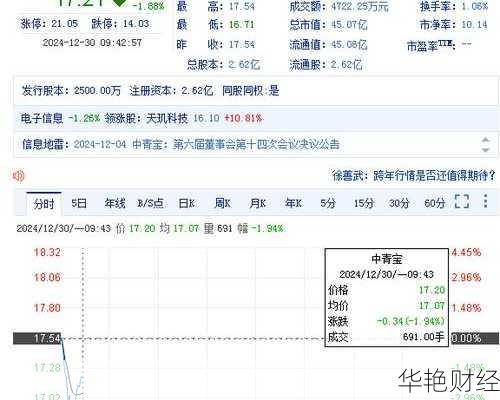The height and width of the screenshot is (400, 500).
Task: Open 徐善武 跨年行情是否还值得期待 article link
Action: coord(413,175)
